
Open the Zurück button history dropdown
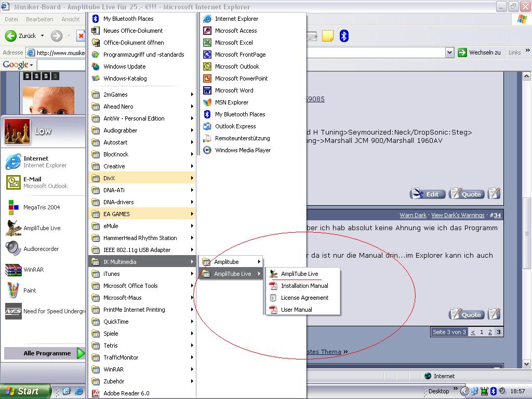pos(43,36)
